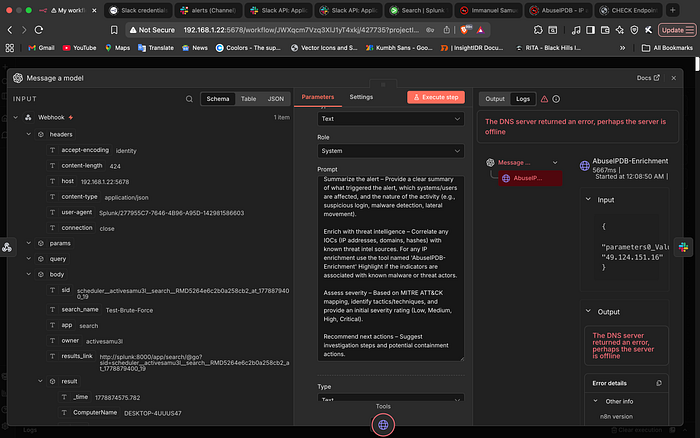Switch to the Output view
700x438 pixels.
[x=495, y=99]
